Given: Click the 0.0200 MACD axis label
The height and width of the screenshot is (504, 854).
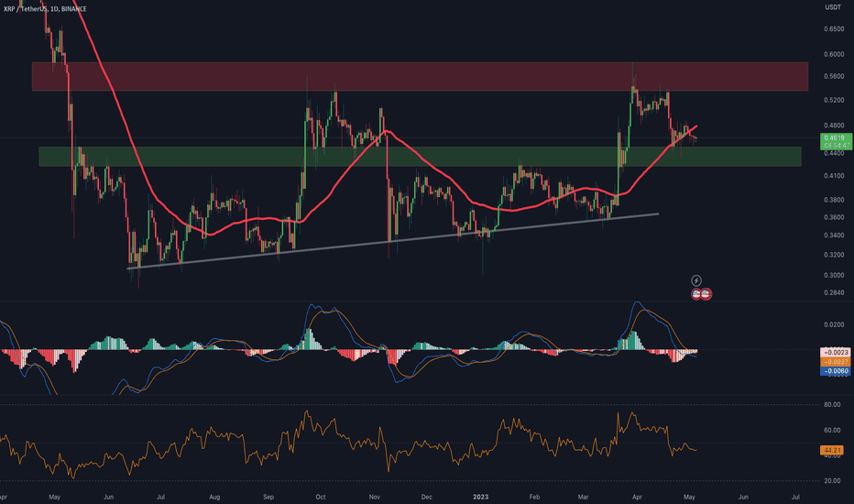Looking at the screenshot, I should tap(834, 324).
